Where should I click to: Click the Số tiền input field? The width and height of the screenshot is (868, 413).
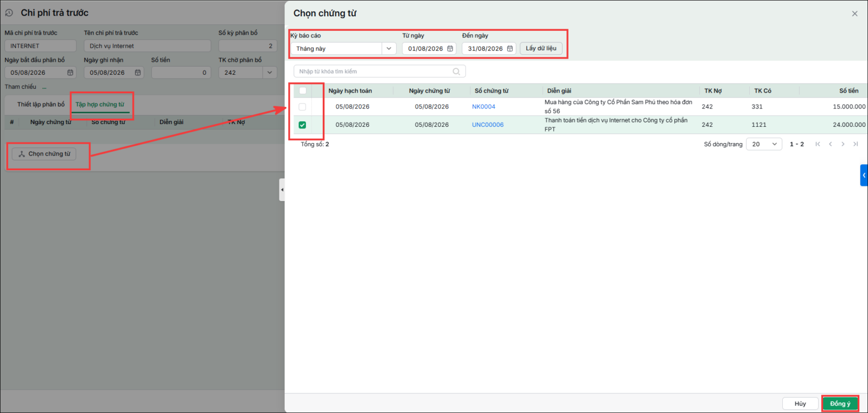click(x=181, y=73)
